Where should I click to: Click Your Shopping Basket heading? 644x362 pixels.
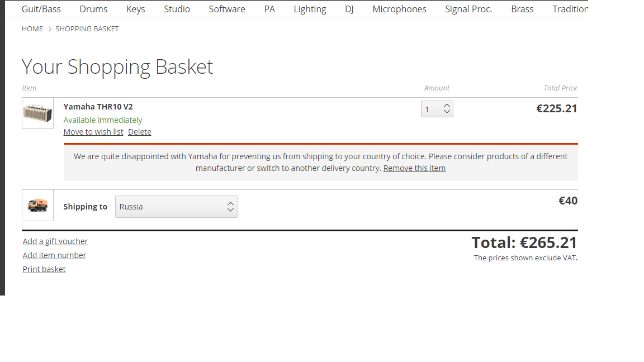tap(117, 67)
